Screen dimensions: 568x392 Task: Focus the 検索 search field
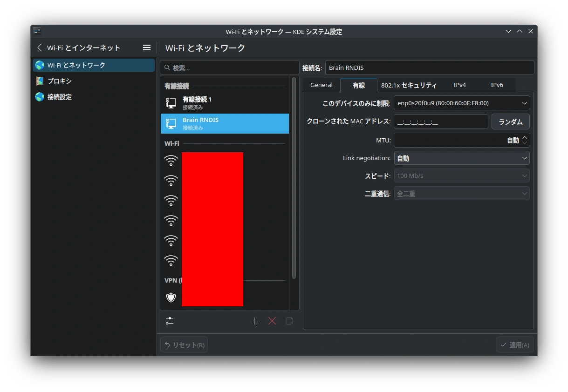pyautogui.click(x=230, y=68)
